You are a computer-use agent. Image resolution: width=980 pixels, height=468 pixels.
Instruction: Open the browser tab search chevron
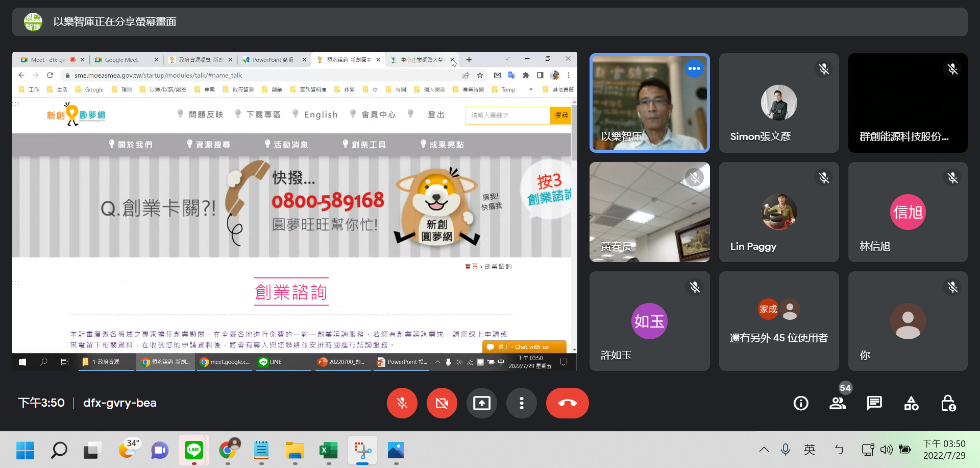(x=507, y=59)
